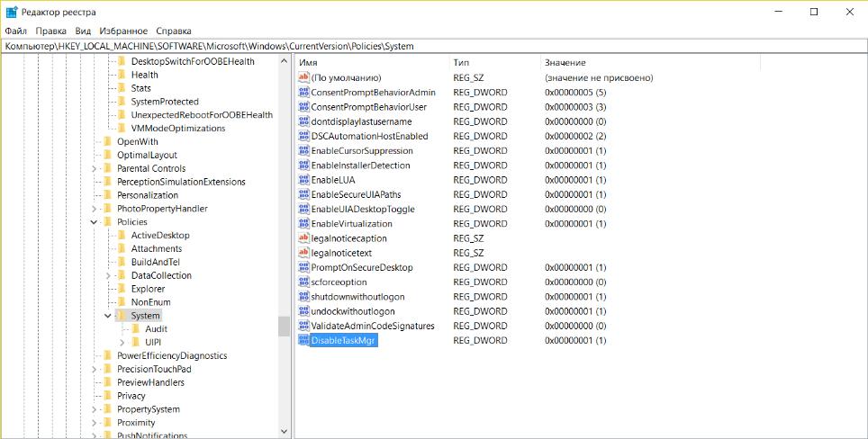Screen dimensions: 868x439
Task: Expand the Proximity tree node
Action: [x=94, y=423]
